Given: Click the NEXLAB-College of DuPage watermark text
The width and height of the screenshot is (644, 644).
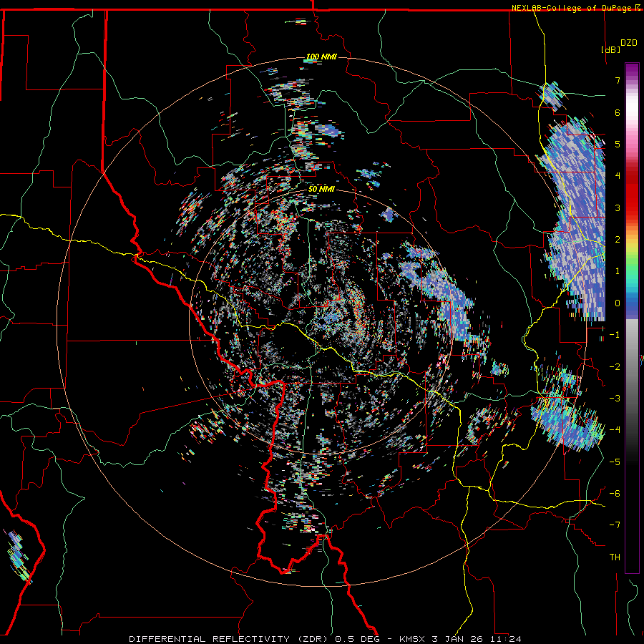Looking at the screenshot, I should [572, 8].
